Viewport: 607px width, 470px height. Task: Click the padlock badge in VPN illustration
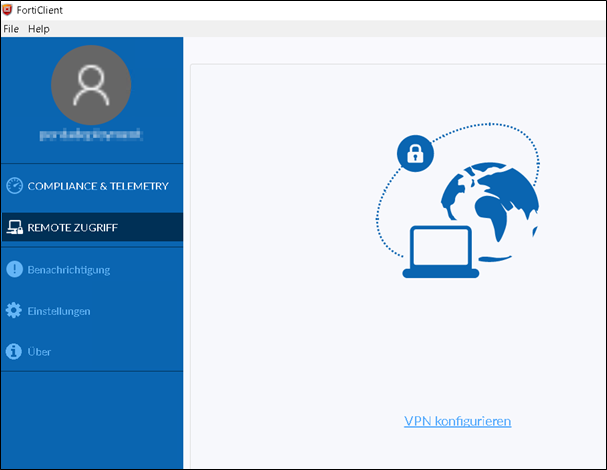415,153
